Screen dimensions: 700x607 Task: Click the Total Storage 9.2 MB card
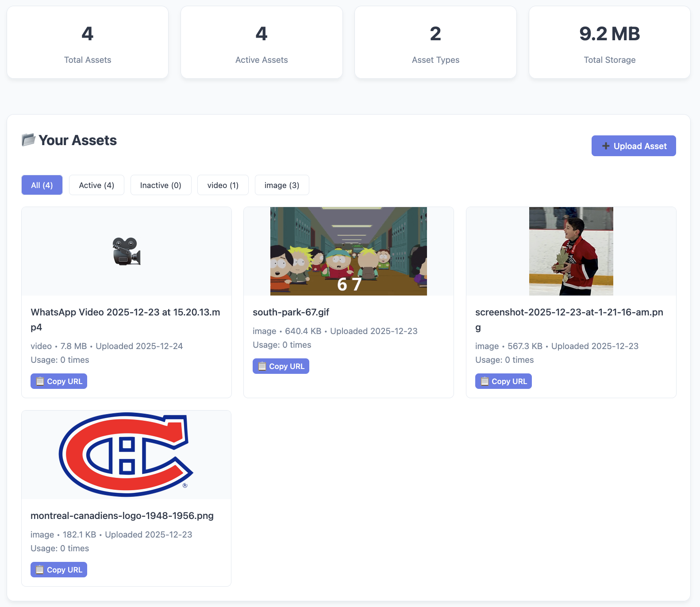[609, 42]
